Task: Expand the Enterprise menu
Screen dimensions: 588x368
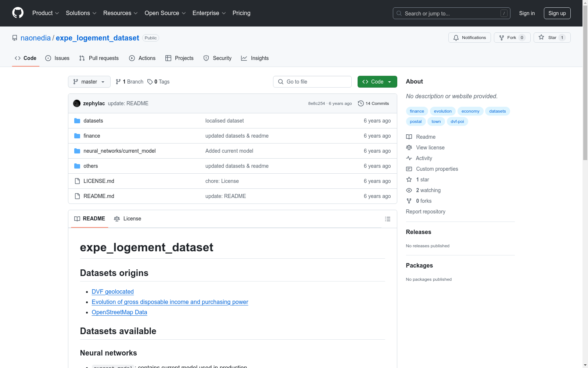Action: point(209,13)
